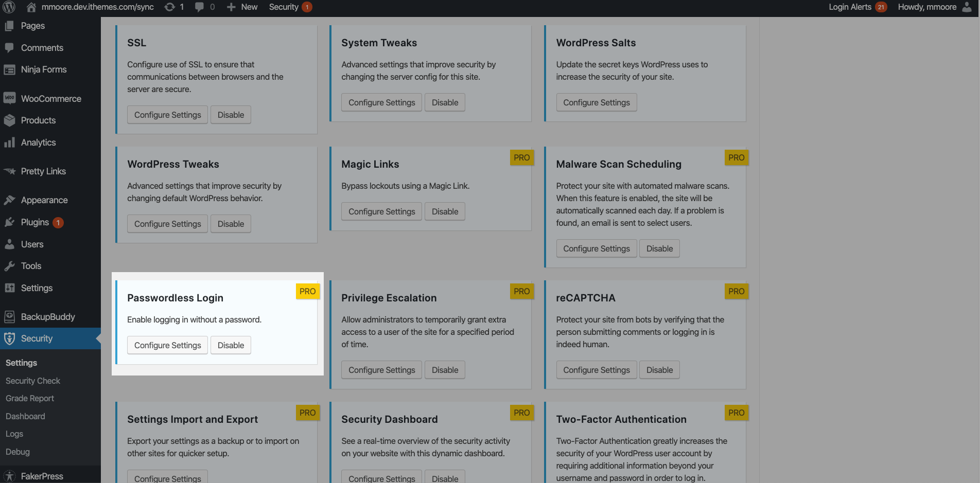Disable Passwordless Login
Screen dimensions: 980x483
pyautogui.click(x=231, y=345)
